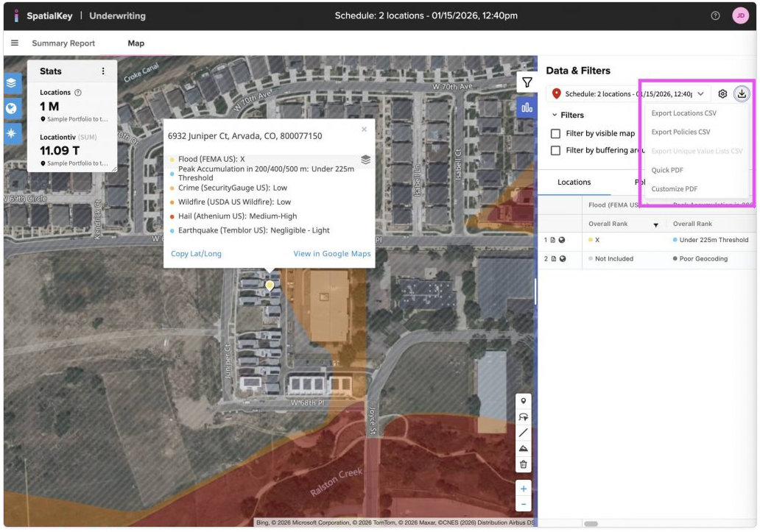
Task: Switch to the Summary Report tab
Action: click(63, 43)
